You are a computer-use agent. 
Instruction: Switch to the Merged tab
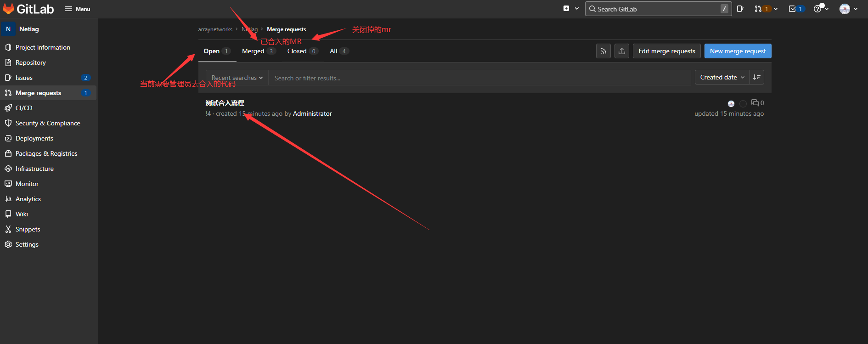pos(253,51)
